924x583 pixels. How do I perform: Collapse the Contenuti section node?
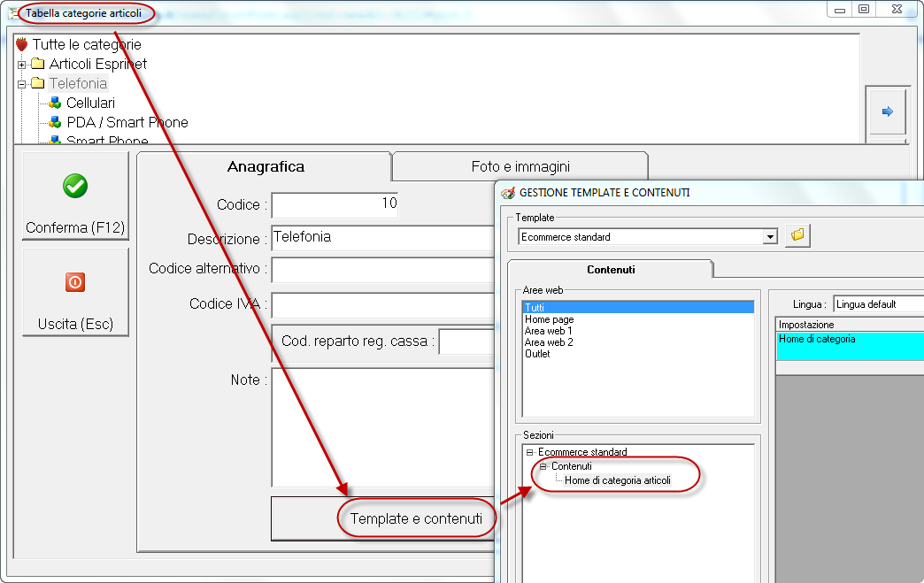(x=543, y=466)
